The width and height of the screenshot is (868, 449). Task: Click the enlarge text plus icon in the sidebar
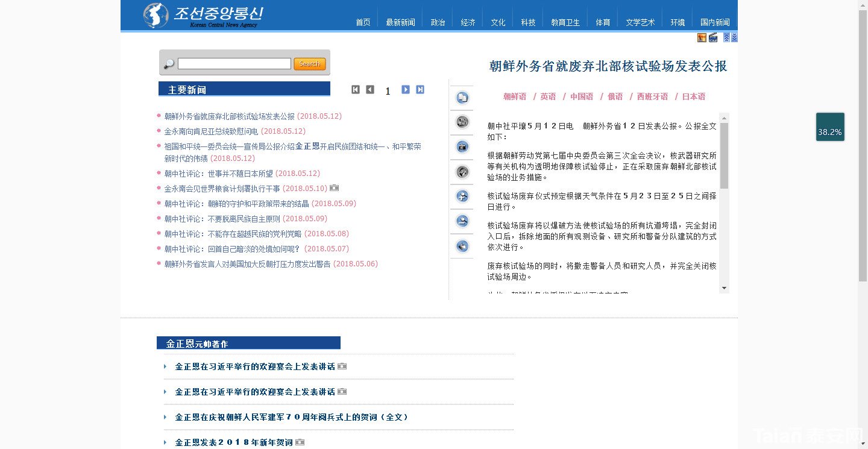click(462, 196)
